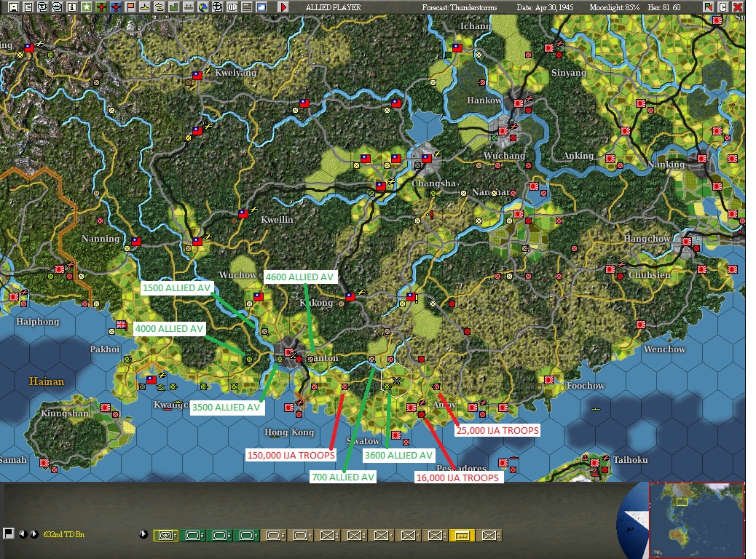Click the yellow aircraft operations icon
756x559 pixels.
coord(144,7)
